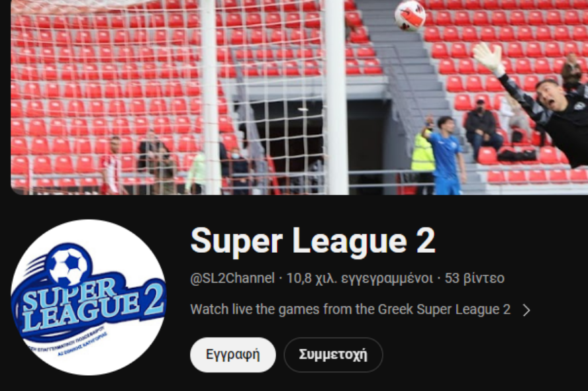Click the white goalpost in the banner photo
This screenshot has width=588, height=391.
click(x=336, y=97)
